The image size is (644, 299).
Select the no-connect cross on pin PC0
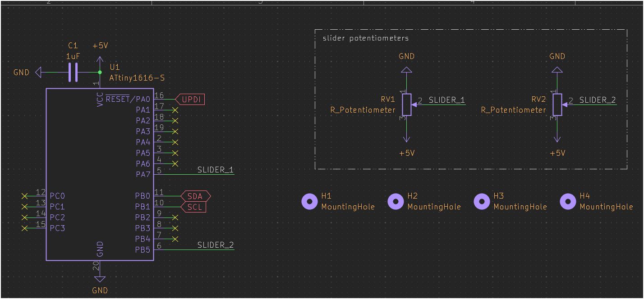[x=25, y=196]
